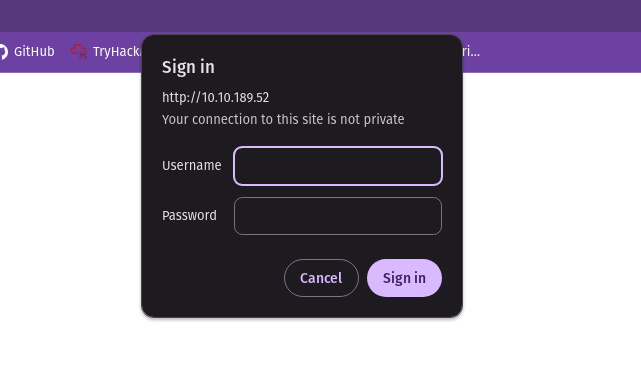Open the truncated bookmark ending in "ri..."

(471, 52)
